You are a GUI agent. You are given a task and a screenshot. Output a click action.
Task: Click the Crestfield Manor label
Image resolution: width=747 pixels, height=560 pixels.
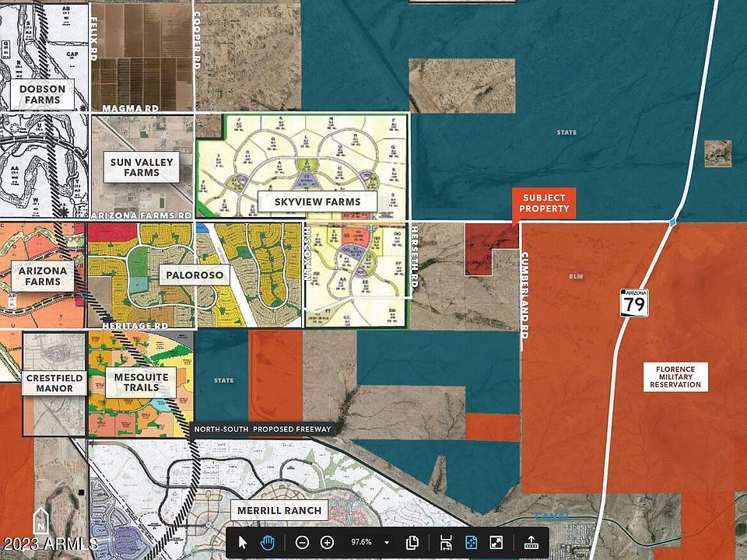click(x=54, y=383)
